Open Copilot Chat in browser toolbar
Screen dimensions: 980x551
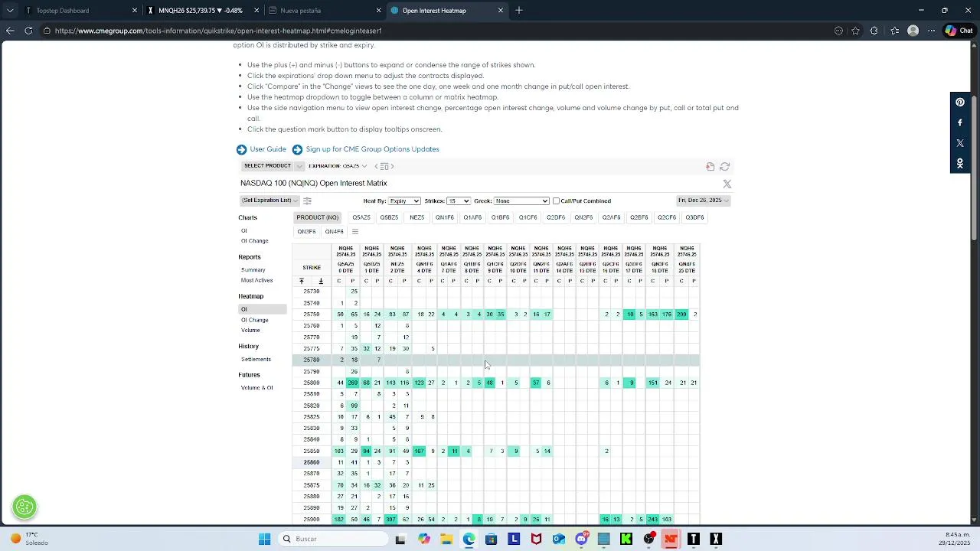(959, 31)
